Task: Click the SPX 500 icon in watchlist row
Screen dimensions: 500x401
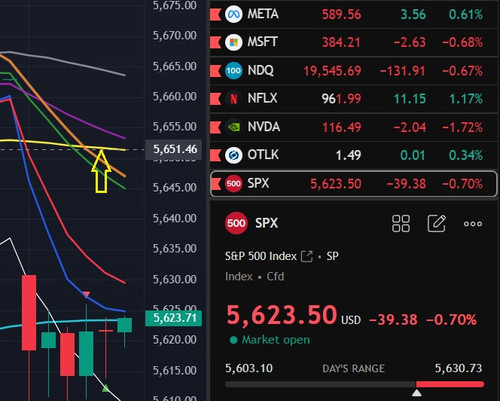Action: click(233, 183)
